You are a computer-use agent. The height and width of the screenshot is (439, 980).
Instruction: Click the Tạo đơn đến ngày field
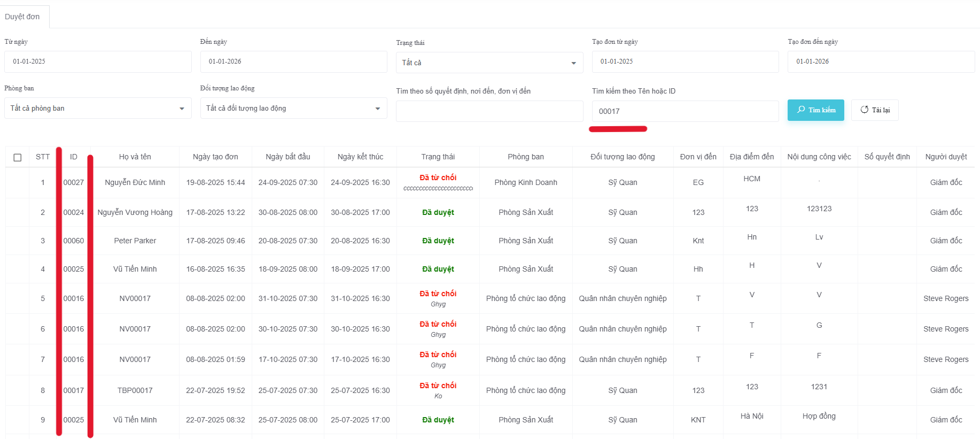[x=881, y=61]
